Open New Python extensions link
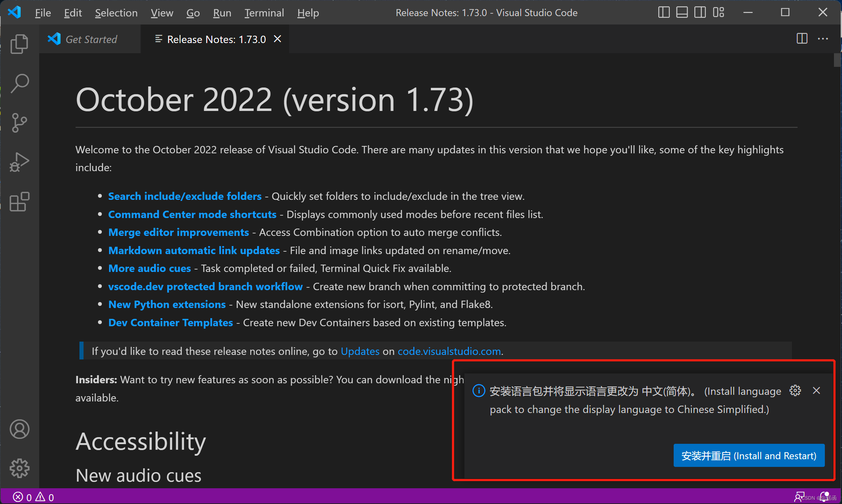Viewport: 842px width, 504px height. (x=167, y=304)
